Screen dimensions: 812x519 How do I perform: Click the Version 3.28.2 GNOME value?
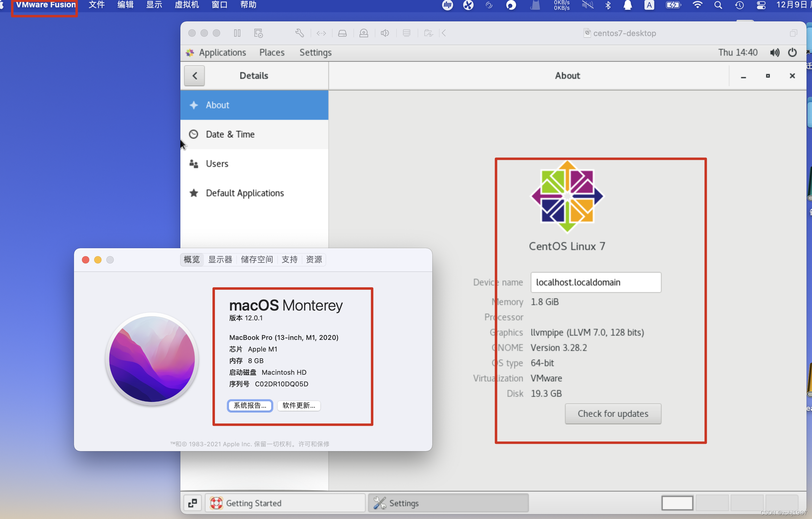(559, 348)
